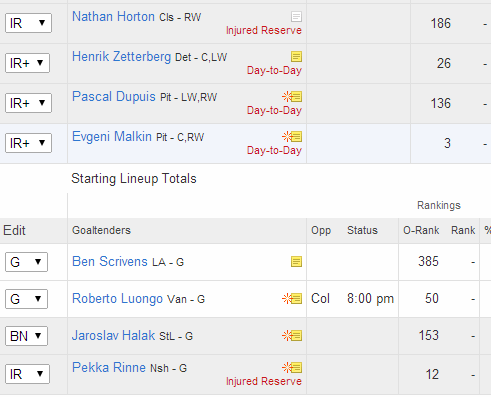
Task: Click the Pascal Dupuis name link
Action: pyautogui.click(x=114, y=97)
